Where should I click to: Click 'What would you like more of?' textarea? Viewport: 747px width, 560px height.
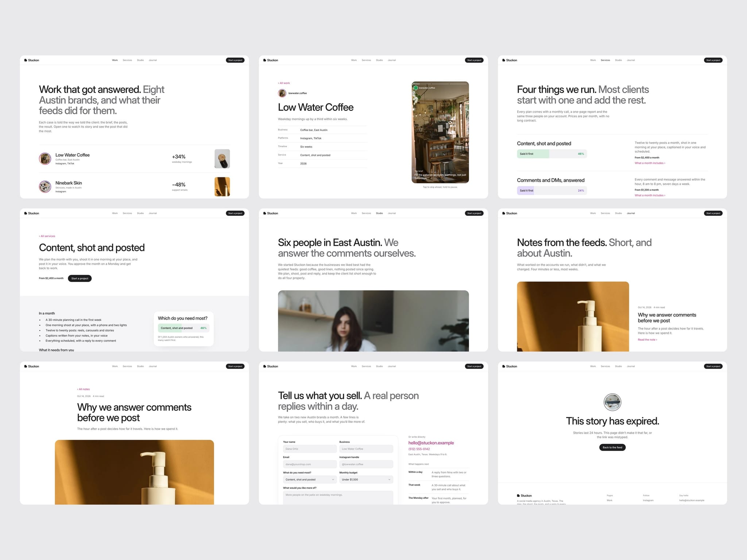click(338, 498)
